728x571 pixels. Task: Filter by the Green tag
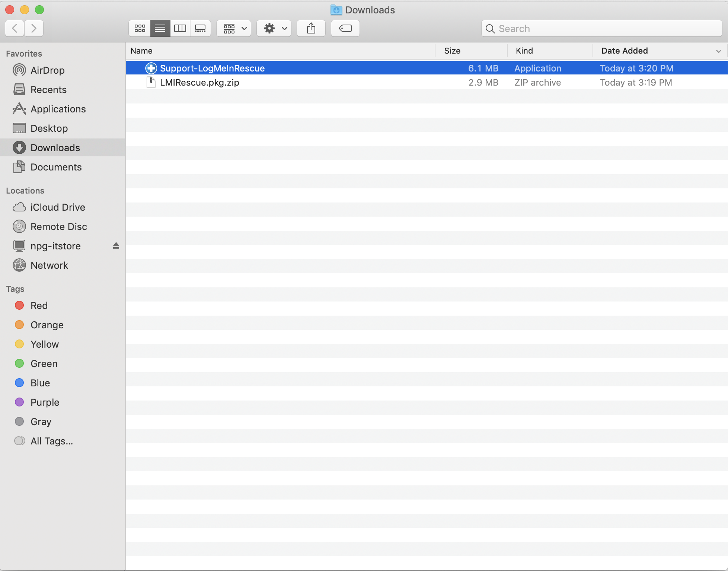63,363
